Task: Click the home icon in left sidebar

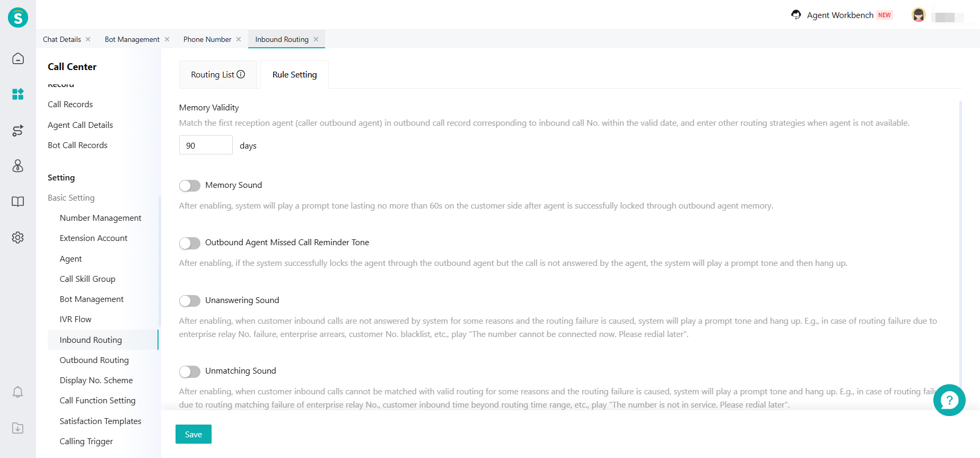Action: pos(18,58)
